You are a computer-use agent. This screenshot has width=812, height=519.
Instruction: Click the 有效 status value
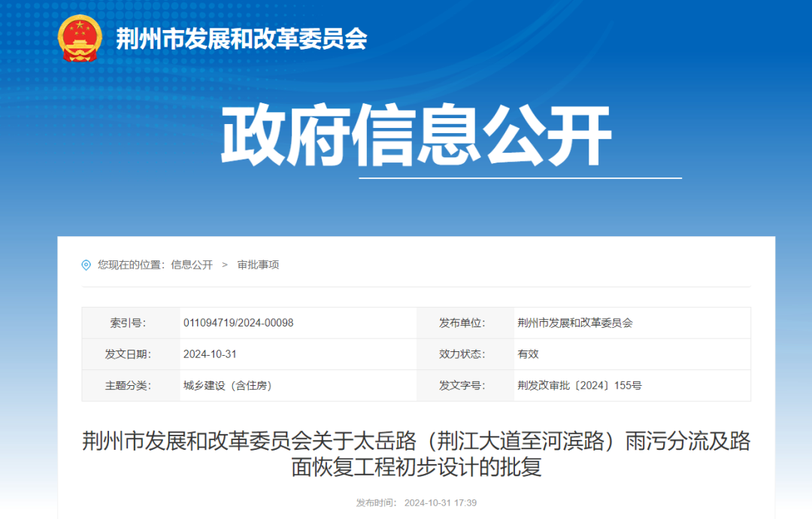pos(526,354)
